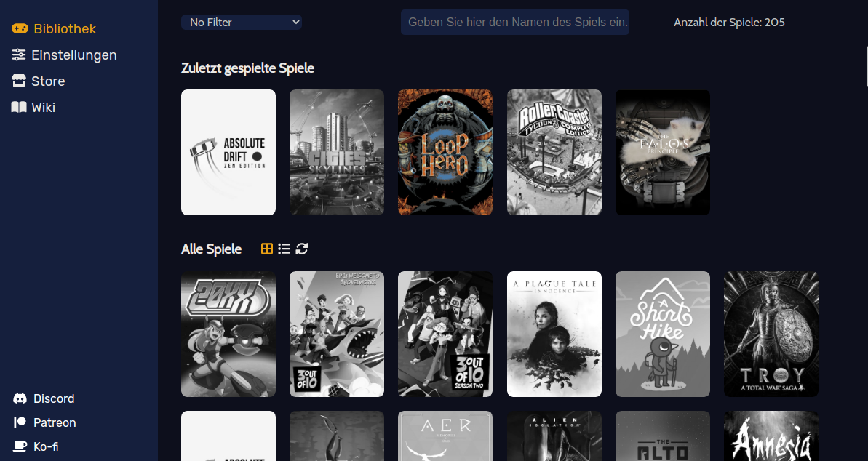The height and width of the screenshot is (461, 868).
Task: Click the Einstellungen sliders icon
Action: [19, 55]
